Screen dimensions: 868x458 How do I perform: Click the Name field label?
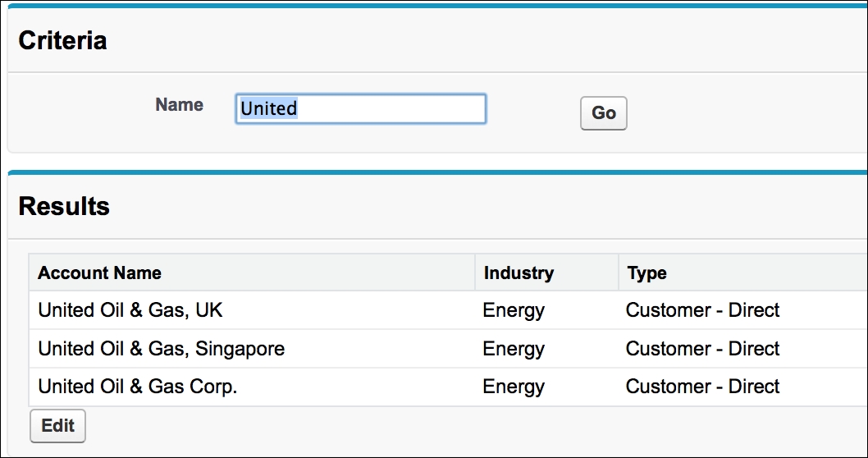pos(179,105)
